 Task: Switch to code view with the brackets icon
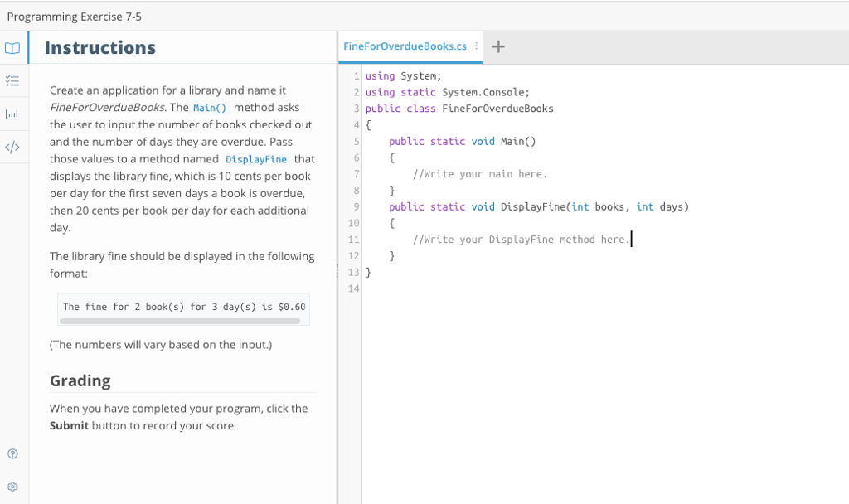pos(12,147)
